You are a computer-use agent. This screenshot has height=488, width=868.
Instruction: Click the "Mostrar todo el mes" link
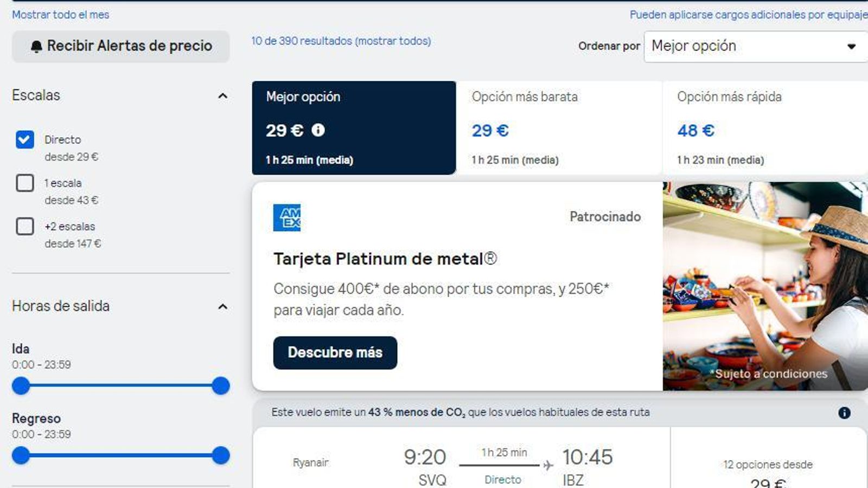click(60, 15)
